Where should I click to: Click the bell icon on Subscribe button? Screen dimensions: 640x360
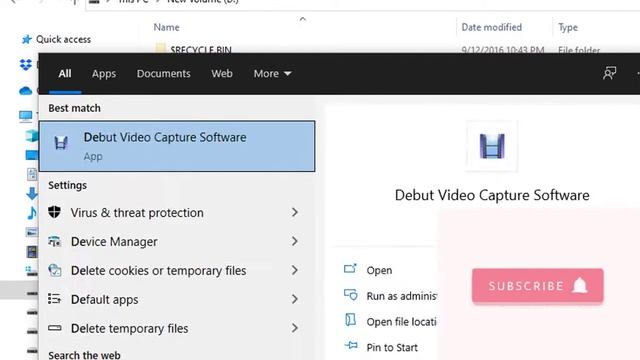coord(580,285)
